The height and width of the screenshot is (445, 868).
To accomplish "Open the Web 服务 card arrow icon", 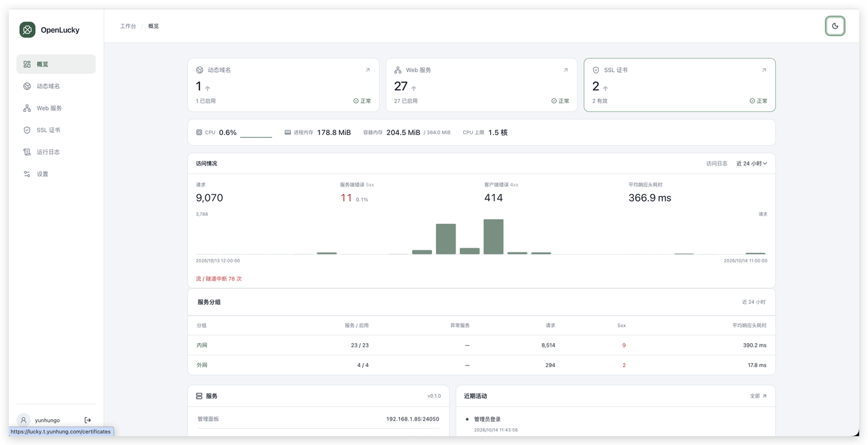I will (x=566, y=70).
